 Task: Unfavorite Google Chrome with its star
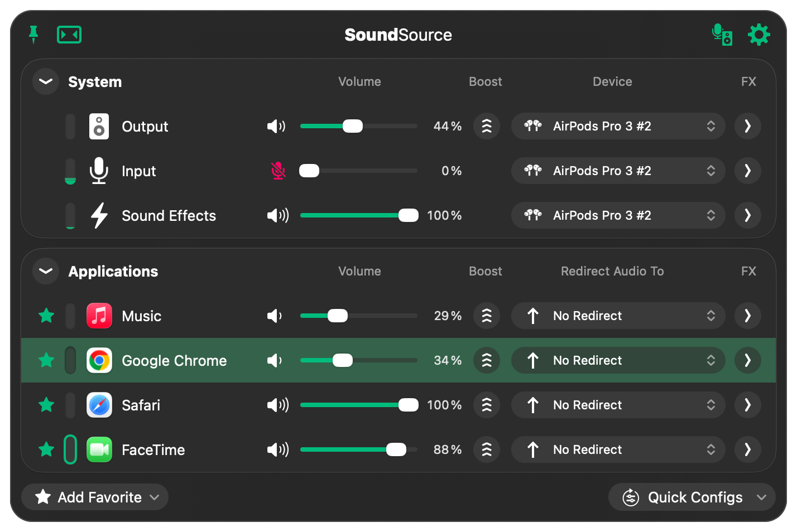coord(46,360)
